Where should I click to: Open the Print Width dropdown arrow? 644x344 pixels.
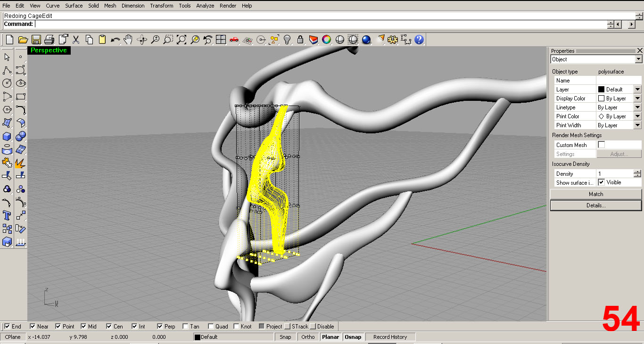tap(637, 125)
